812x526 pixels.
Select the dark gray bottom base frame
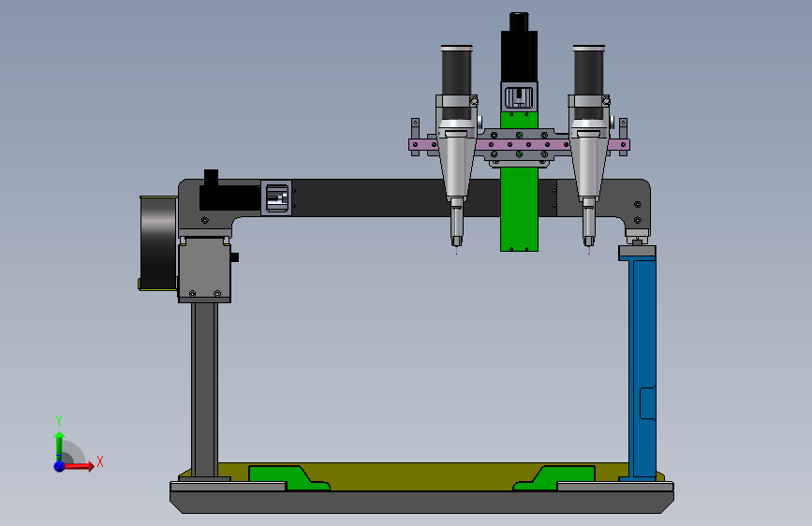tap(422, 502)
